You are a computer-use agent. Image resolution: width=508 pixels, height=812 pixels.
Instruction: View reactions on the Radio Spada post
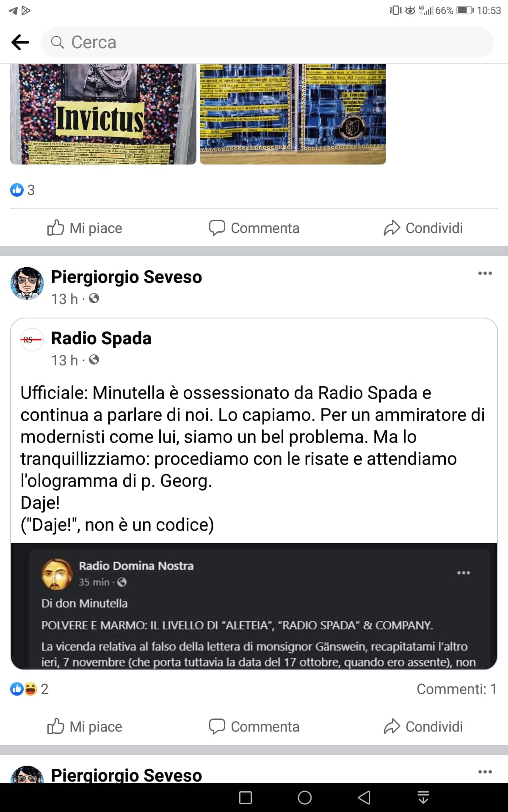[29, 689]
